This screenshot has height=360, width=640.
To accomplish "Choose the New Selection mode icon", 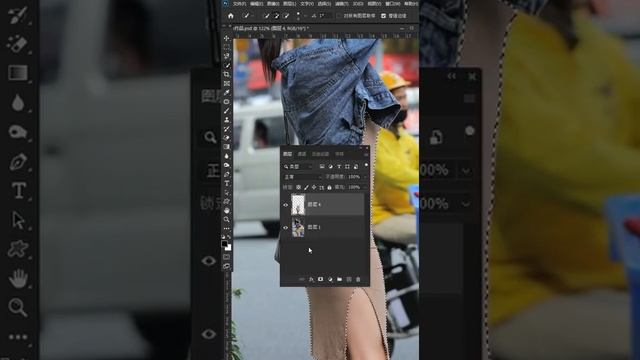I will click(267, 16).
